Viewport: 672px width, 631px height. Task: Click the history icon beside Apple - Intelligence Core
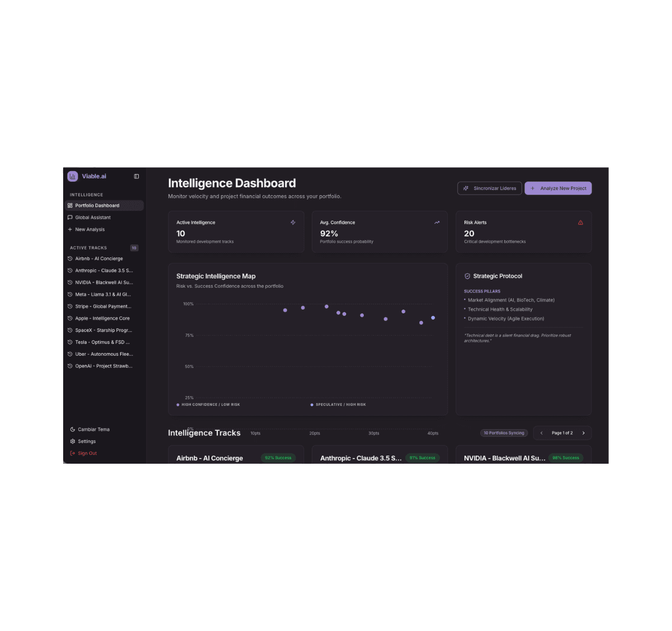pyautogui.click(x=70, y=318)
